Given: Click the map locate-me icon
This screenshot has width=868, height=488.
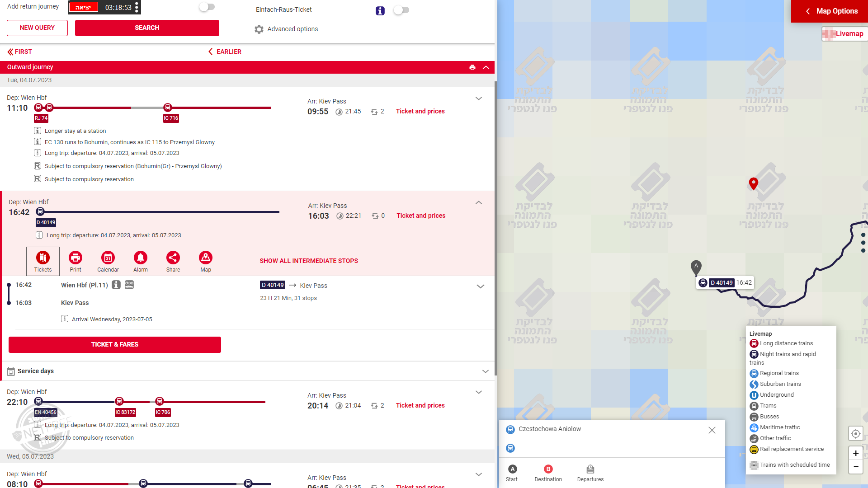Looking at the screenshot, I should (x=855, y=434).
